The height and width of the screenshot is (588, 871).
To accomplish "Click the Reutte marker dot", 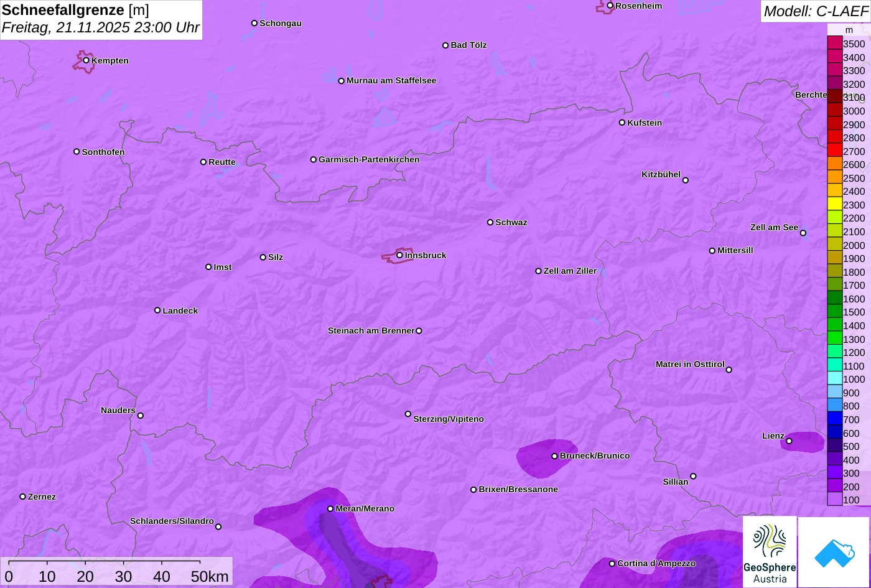I will pyautogui.click(x=203, y=162).
